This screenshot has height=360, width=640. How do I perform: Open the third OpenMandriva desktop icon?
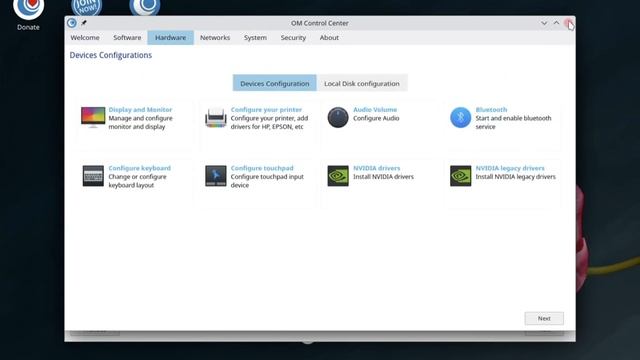(145, 7)
